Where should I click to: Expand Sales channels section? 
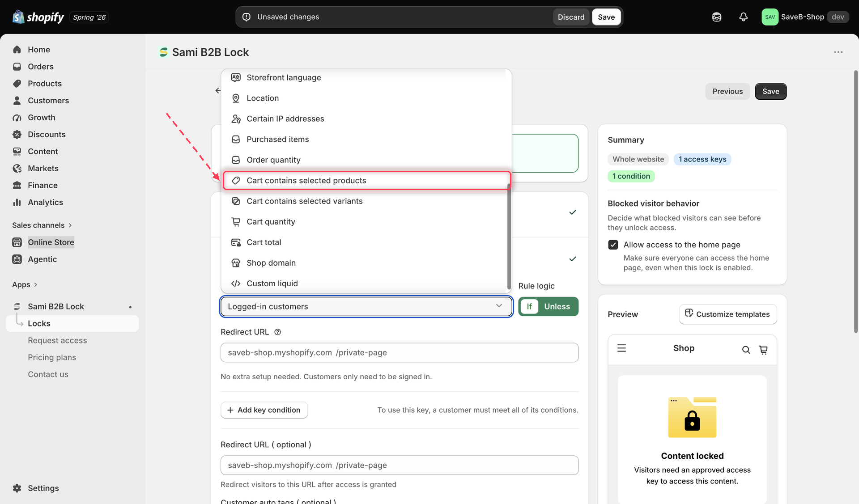42,225
